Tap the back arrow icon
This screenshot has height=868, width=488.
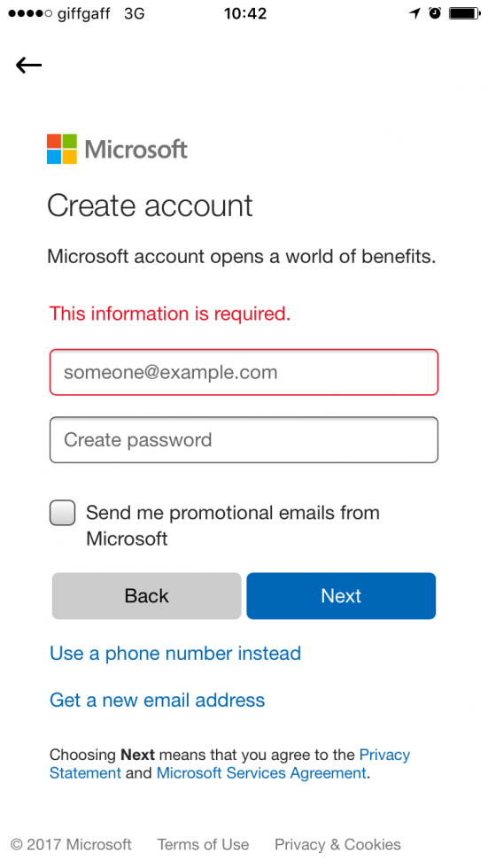28,66
